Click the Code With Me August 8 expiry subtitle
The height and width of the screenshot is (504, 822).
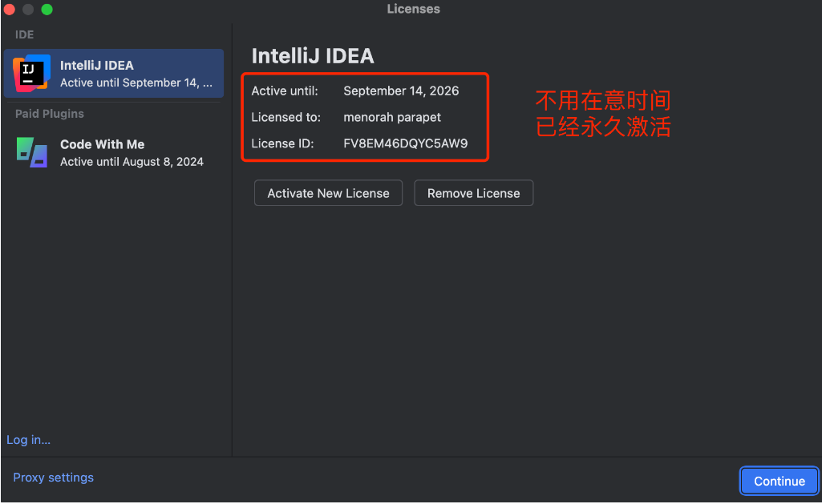click(x=132, y=162)
